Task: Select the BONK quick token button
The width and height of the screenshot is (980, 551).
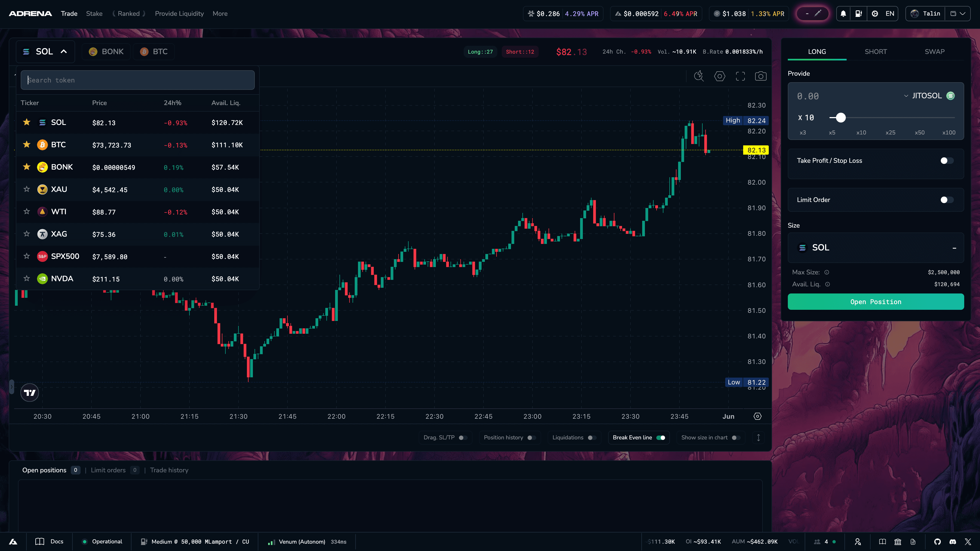Action: pyautogui.click(x=106, y=51)
